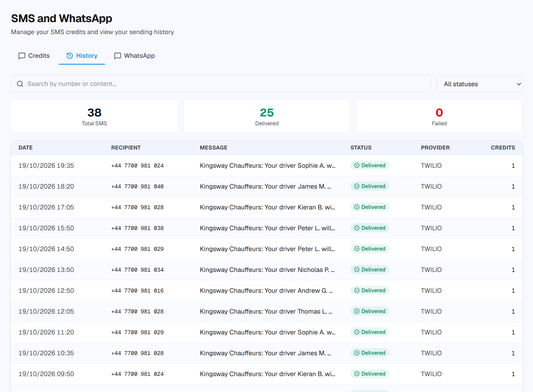Click the PROVIDER column header
This screenshot has width=533, height=392.
(x=435, y=148)
